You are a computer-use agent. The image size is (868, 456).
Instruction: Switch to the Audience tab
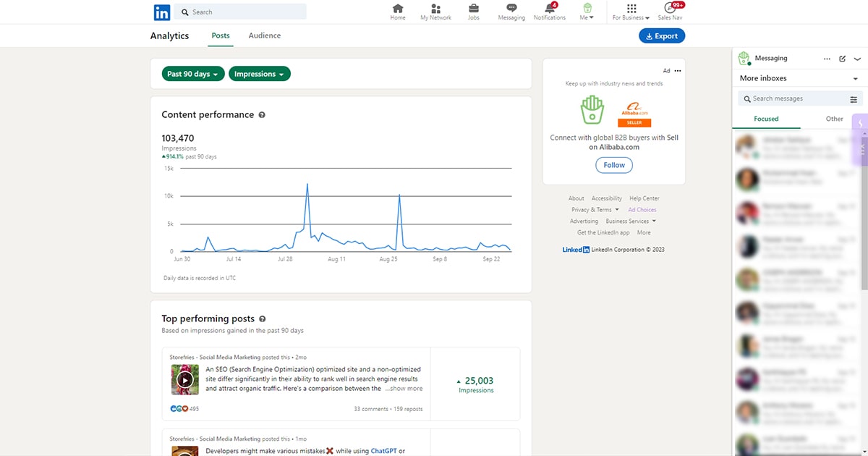pos(264,35)
